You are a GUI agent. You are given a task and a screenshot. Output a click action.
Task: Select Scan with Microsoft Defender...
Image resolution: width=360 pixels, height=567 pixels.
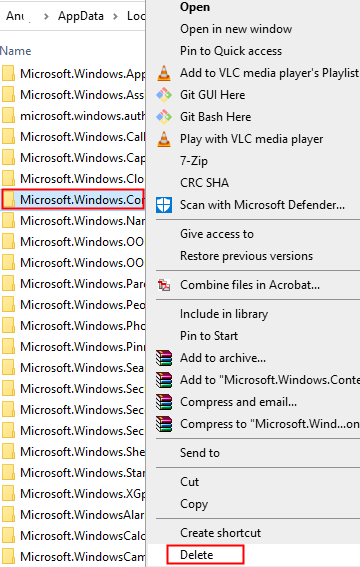pos(262,205)
